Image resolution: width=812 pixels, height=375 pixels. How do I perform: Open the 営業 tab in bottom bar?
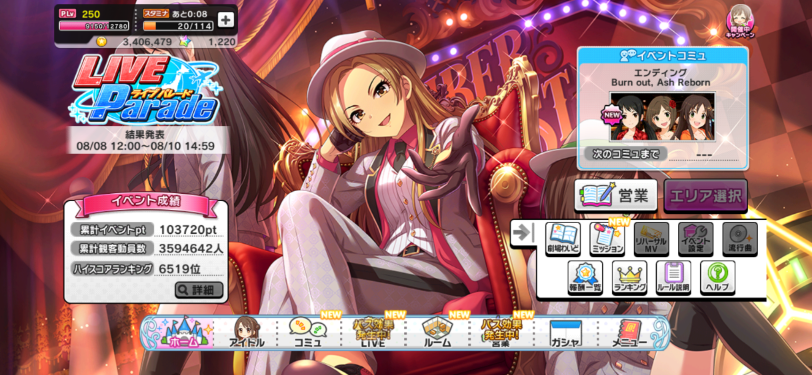coord(501,333)
